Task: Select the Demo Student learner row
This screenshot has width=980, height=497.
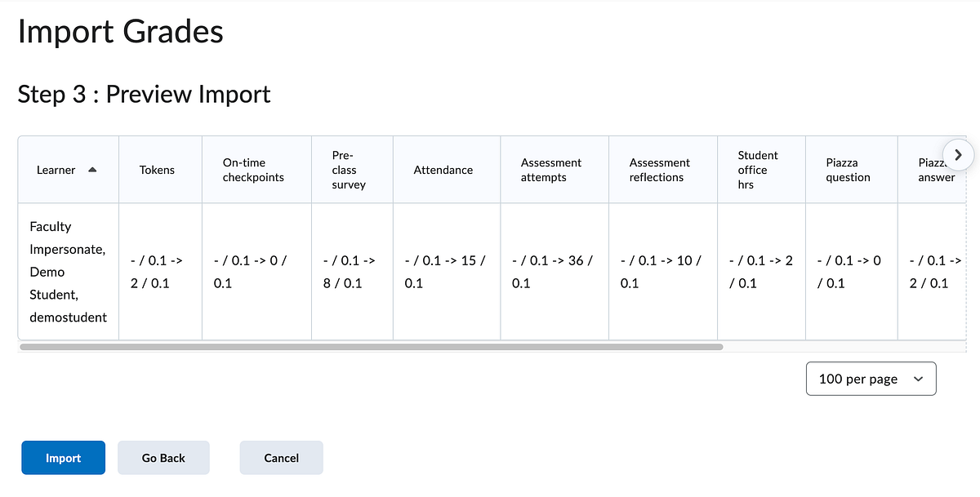Action: click(x=68, y=272)
